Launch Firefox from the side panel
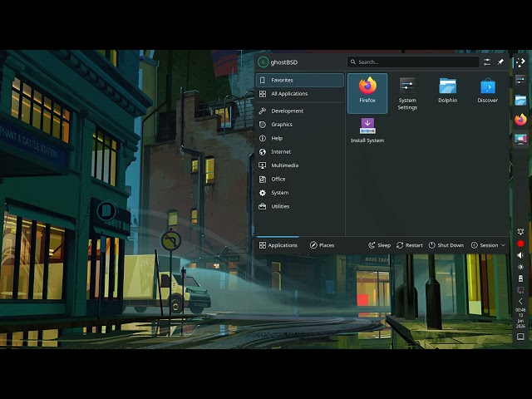This screenshot has height=399, width=532. (x=520, y=120)
